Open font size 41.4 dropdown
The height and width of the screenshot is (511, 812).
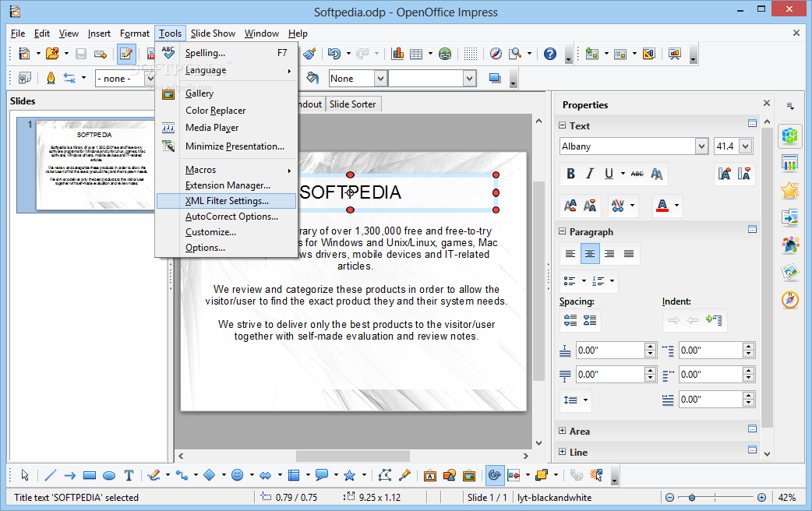tap(746, 146)
